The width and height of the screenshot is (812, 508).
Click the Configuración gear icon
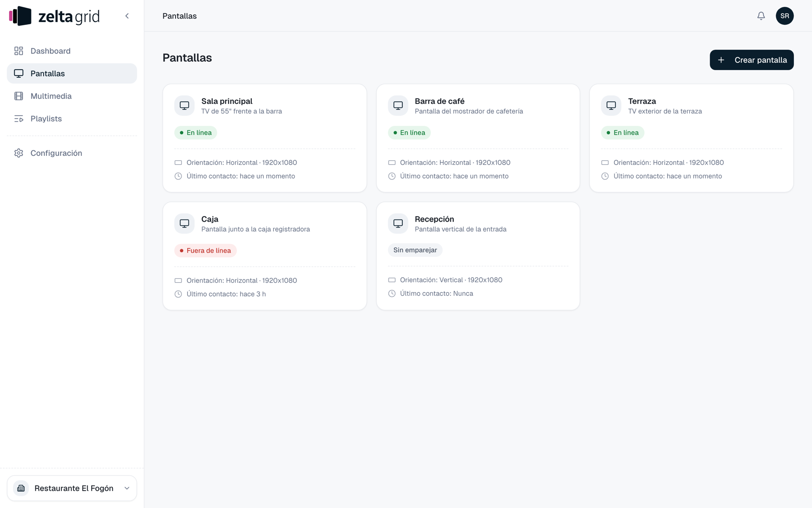[18, 153]
